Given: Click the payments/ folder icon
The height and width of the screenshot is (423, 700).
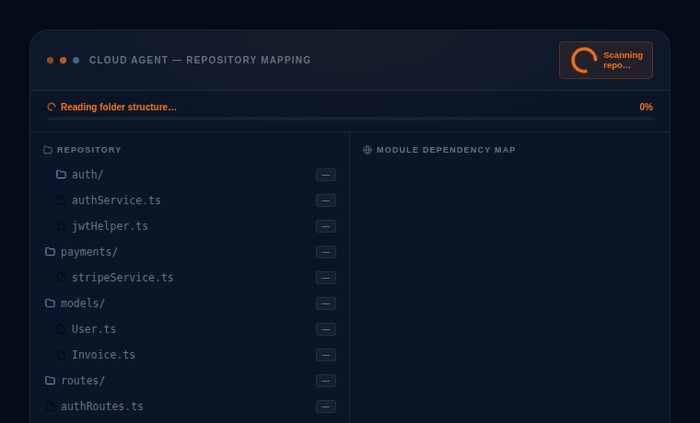Looking at the screenshot, I should pos(50,252).
